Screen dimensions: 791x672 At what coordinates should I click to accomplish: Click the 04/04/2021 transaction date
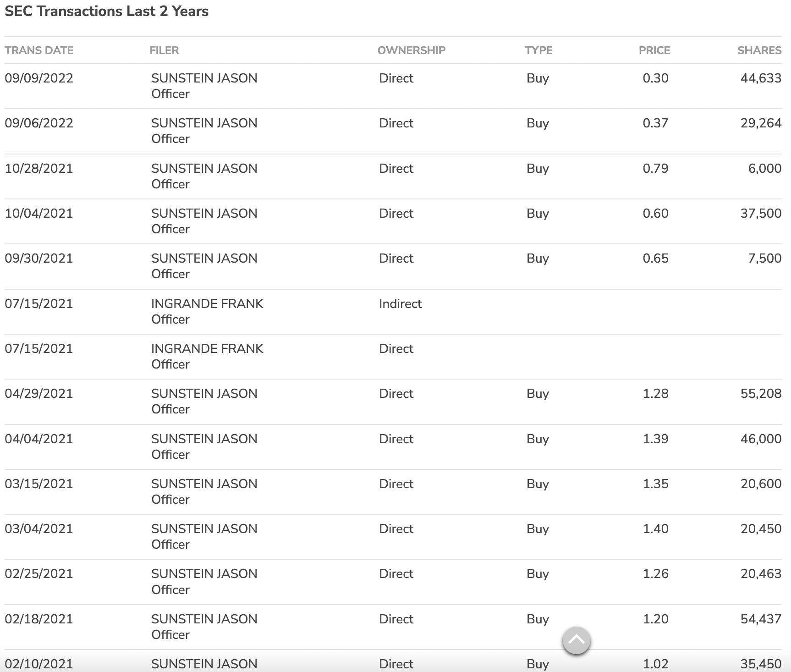coord(39,439)
